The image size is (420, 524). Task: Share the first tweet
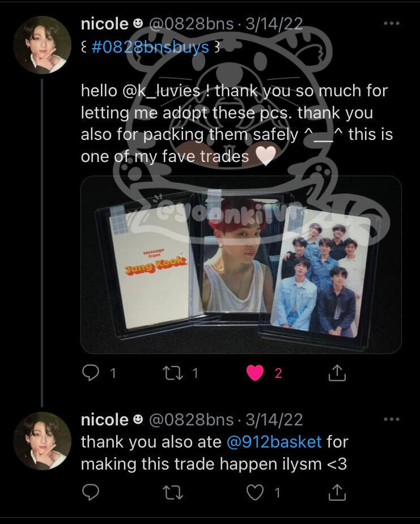[x=337, y=373]
